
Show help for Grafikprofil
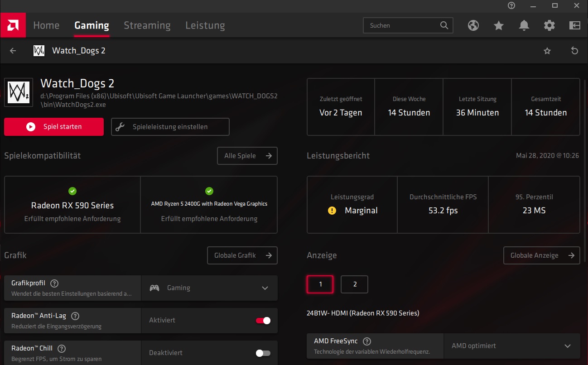pyautogui.click(x=54, y=283)
